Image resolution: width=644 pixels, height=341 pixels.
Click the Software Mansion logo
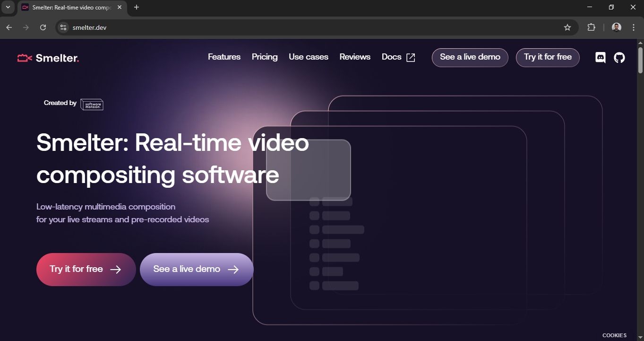[x=92, y=105]
